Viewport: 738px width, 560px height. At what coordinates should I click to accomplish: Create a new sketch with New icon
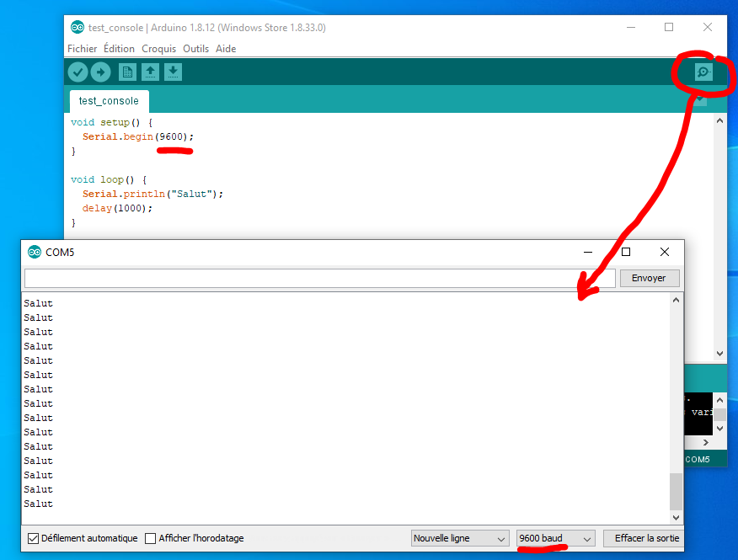pyautogui.click(x=127, y=72)
